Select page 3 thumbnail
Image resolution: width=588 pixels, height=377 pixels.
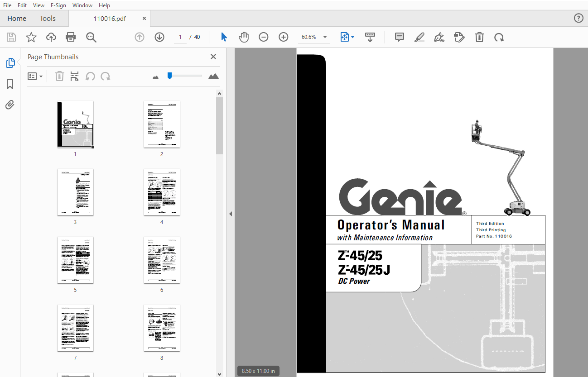(x=75, y=192)
